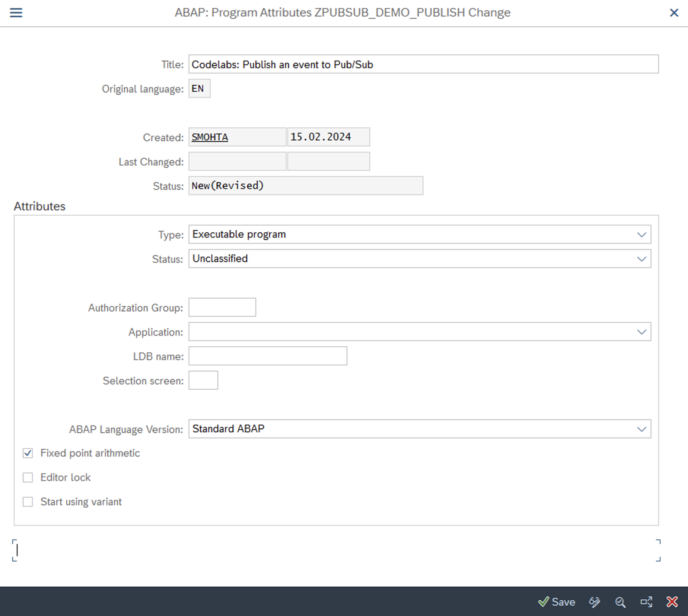Screen dimensions: 688x616
Task: Click the Choose Program Type icon in footer
Action: [x=646, y=602]
